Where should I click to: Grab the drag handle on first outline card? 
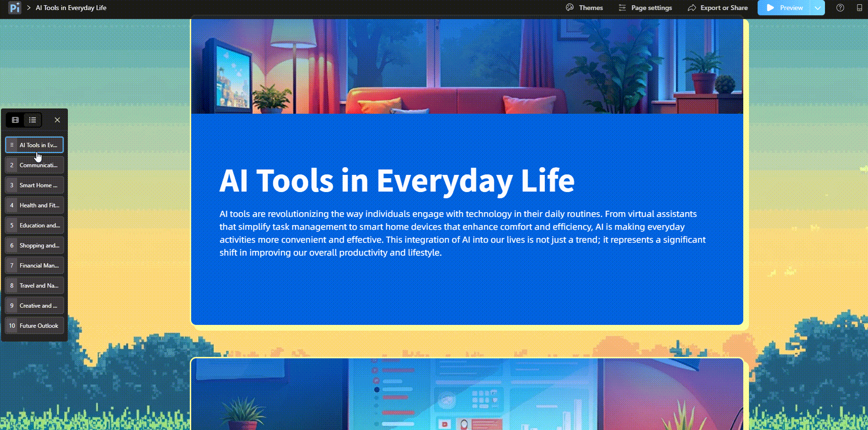click(x=12, y=145)
